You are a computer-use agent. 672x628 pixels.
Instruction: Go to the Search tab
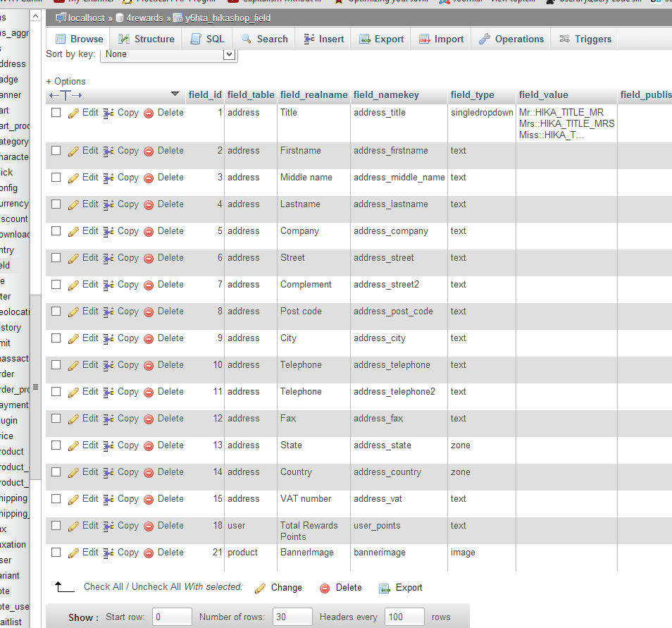pyautogui.click(x=264, y=39)
